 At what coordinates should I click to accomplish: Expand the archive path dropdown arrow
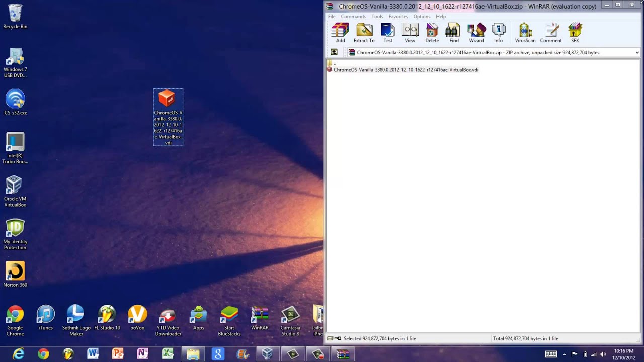click(x=637, y=52)
